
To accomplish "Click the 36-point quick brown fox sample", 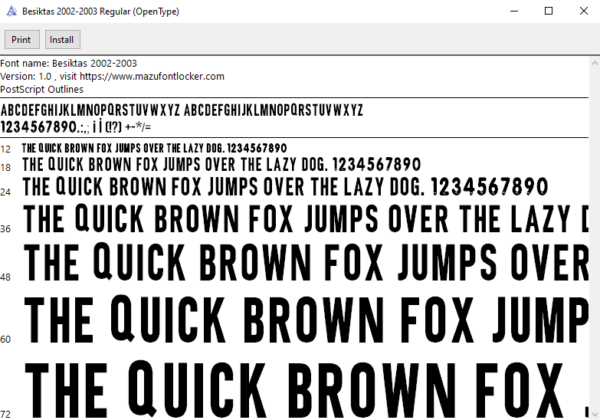I will tap(306, 218).
